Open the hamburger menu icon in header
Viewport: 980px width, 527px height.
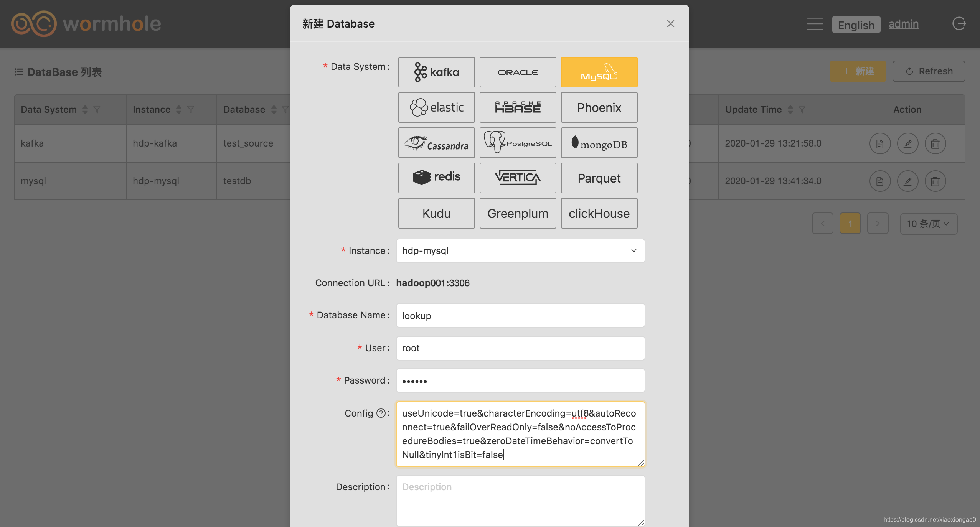[815, 24]
